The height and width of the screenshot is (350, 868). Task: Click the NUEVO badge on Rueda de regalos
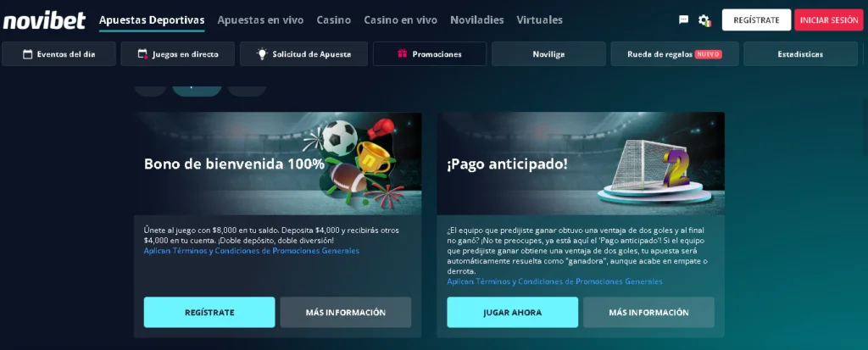click(x=708, y=54)
